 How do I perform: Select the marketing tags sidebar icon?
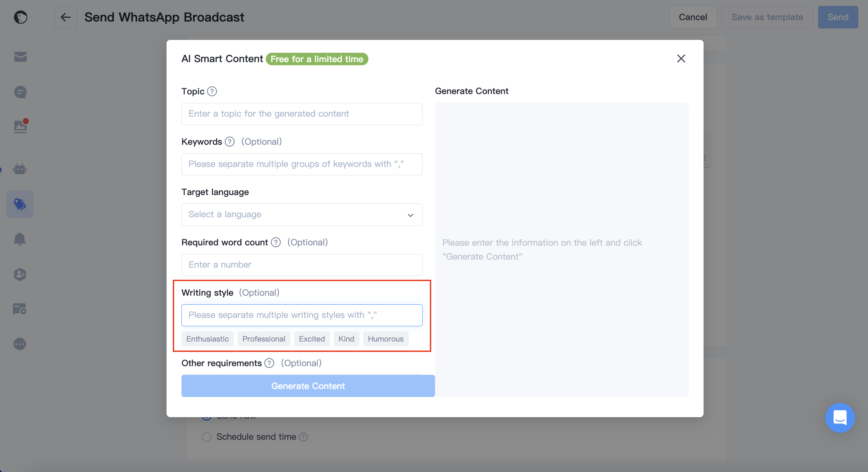[x=20, y=204]
